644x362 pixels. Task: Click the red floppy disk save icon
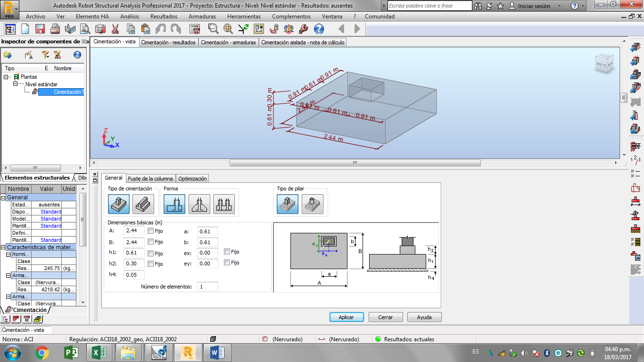pyautogui.click(x=40, y=29)
